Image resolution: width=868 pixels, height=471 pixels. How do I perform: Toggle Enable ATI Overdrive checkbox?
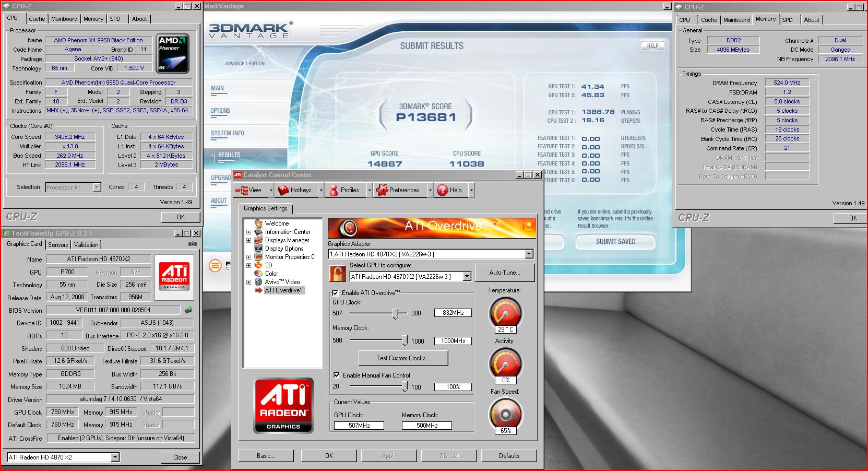point(336,293)
